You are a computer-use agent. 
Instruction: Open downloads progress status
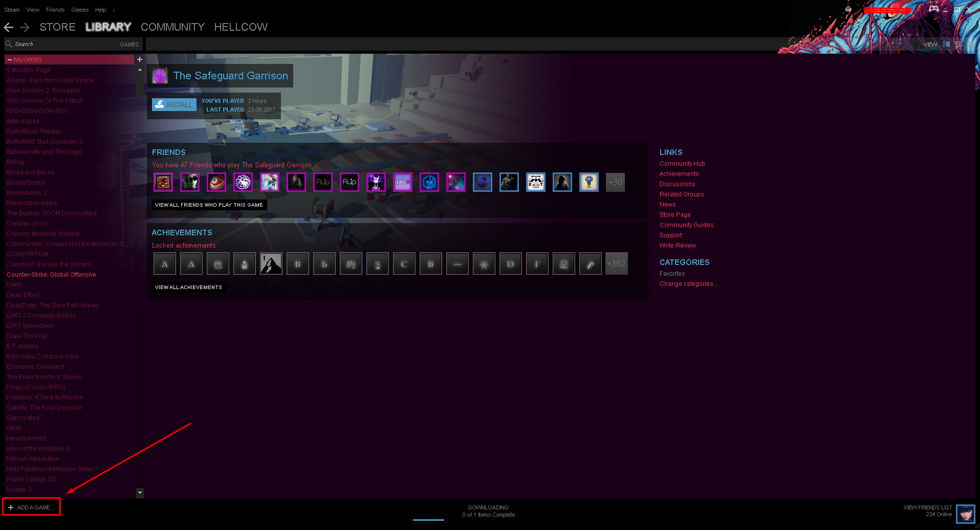(x=488, y=511)
